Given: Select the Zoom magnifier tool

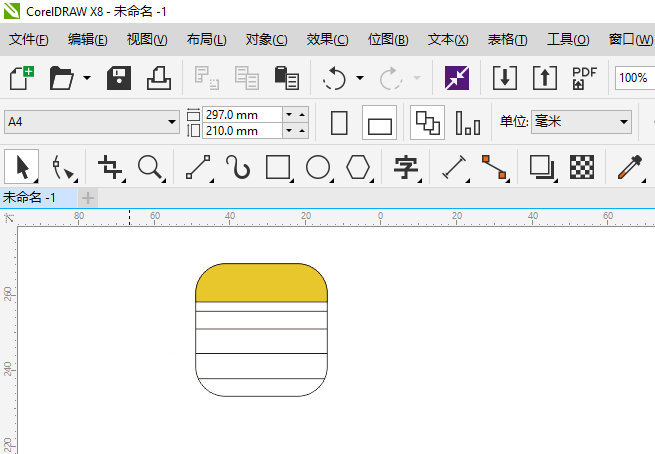Looking at the screenshot, I should (x=150, y=167).
